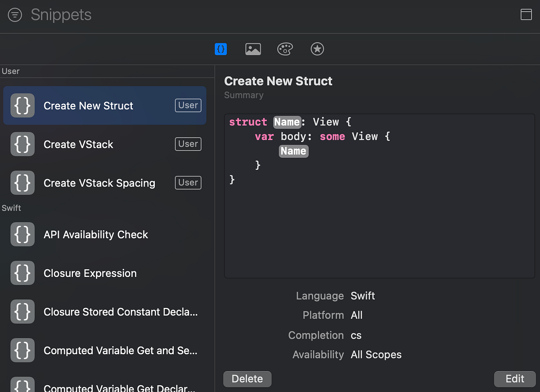Screen dimensions: 540x392
Task: Click the Availability All Scopes value
Action: pos(376,354)
